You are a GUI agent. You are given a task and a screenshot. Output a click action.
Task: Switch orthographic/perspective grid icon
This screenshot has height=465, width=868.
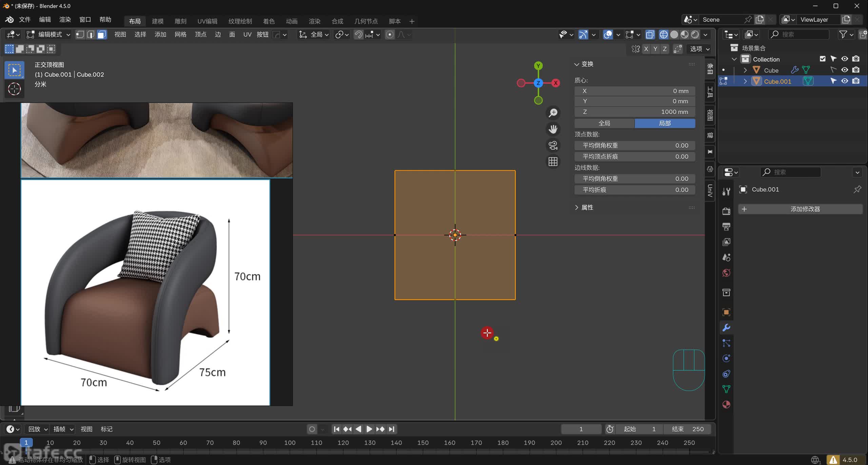pos(553,162)
